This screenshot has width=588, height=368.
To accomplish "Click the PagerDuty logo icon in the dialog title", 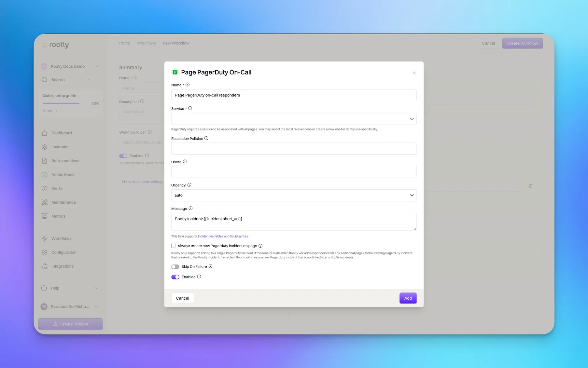I will [x=175, y=72].
